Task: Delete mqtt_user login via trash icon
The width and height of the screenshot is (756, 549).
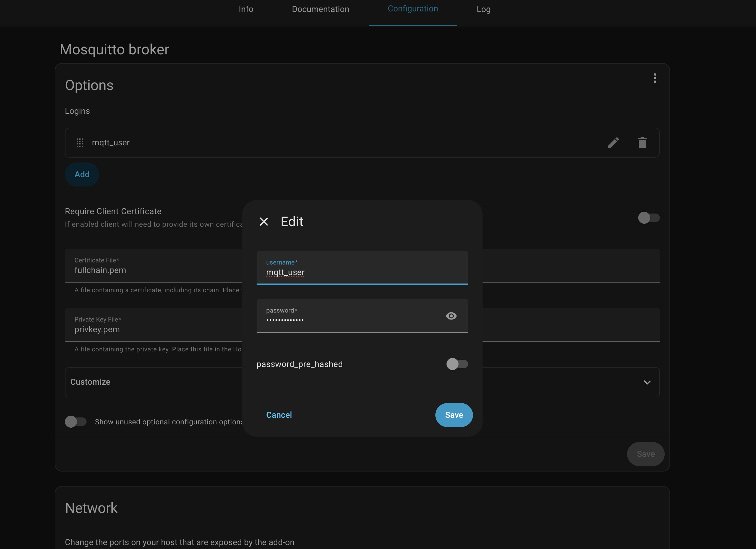Action: click(x=642, y=143)
